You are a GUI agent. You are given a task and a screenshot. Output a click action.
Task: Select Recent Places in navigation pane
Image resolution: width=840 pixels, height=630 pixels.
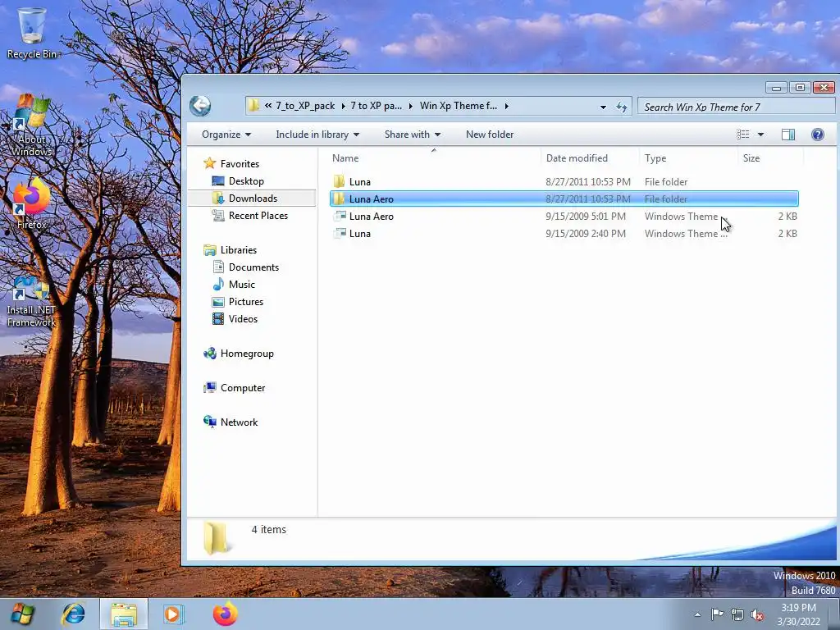tap(258, 216)
